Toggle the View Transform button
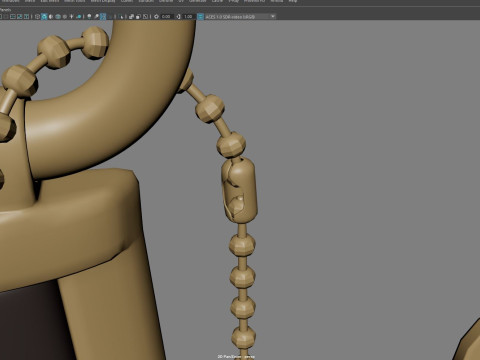 coord(200,17)
